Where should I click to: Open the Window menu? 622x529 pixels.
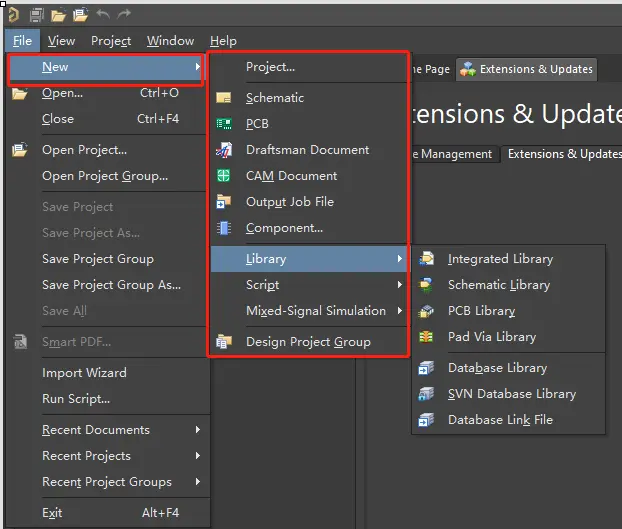(170, 40)
